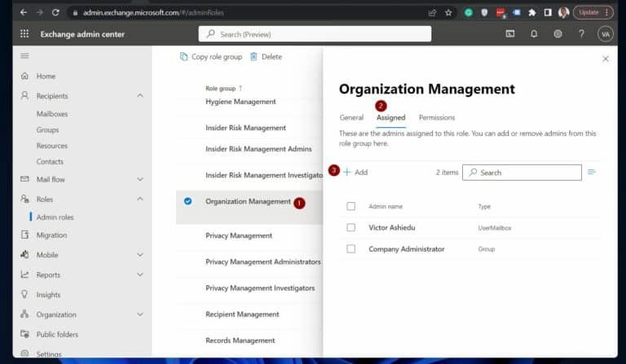Open the Cloud Shell icon in the header
The image size is (626, 364).
pyautogui.click(x=510, y=34)
